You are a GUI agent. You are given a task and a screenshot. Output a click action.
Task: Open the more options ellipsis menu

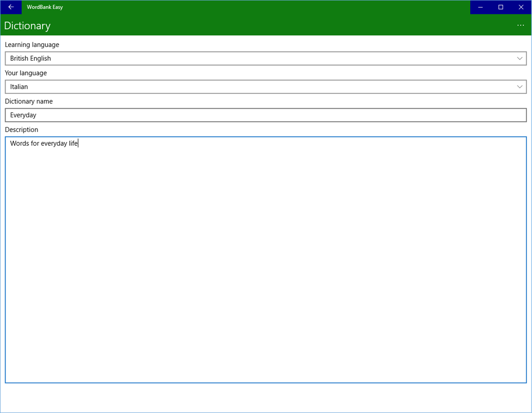tap(520, 25)
